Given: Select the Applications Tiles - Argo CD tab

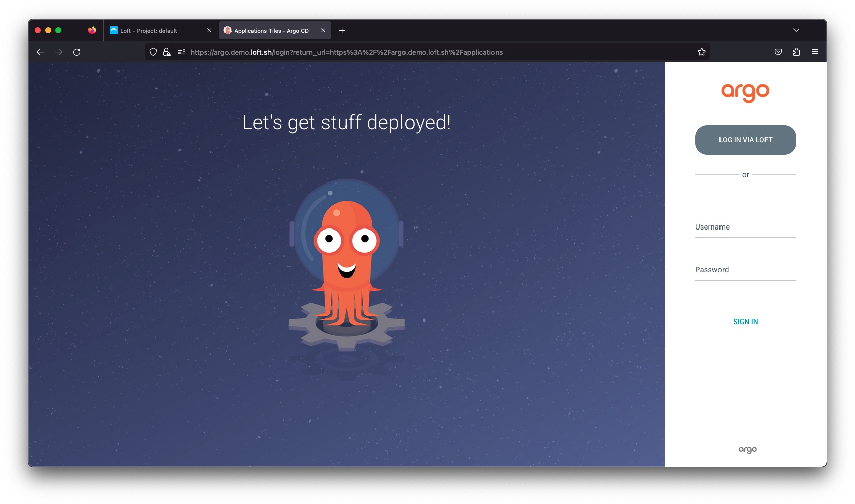Looking at the screenshot, I should 275,31.
